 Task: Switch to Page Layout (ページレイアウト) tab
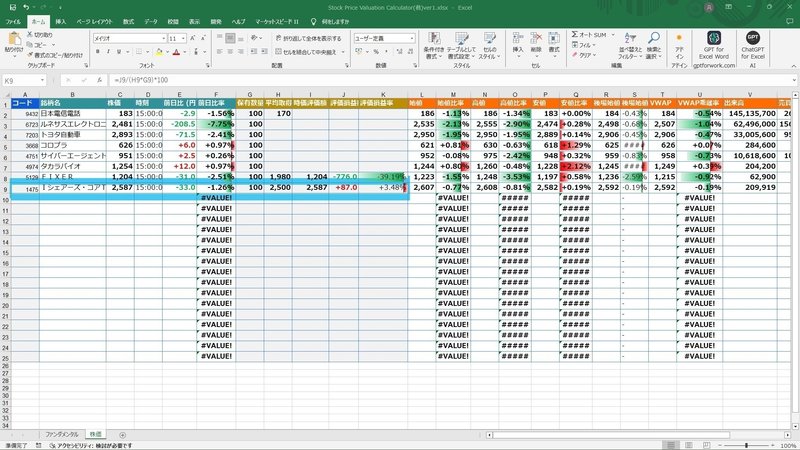[94, 22]
